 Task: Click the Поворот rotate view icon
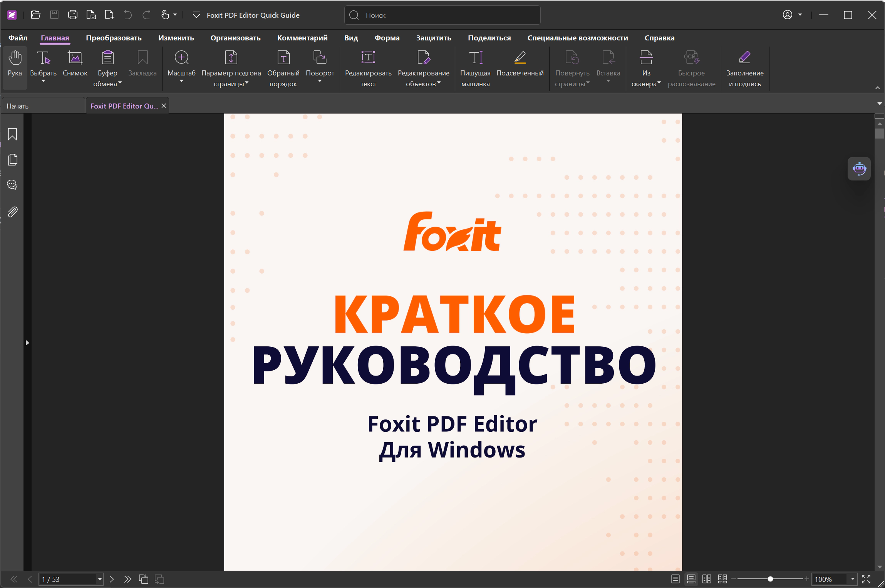pos(320,58)
